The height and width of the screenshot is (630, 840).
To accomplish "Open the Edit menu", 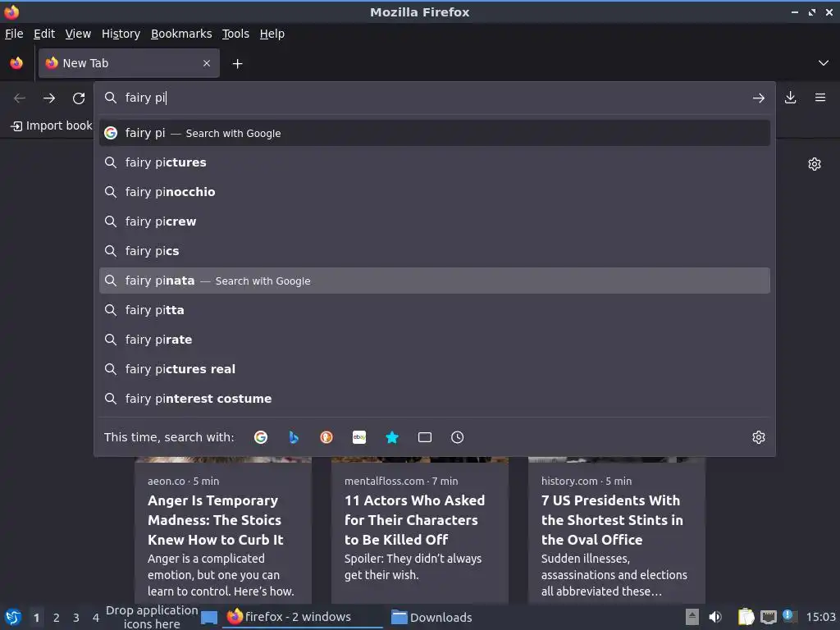I will 44,34.
